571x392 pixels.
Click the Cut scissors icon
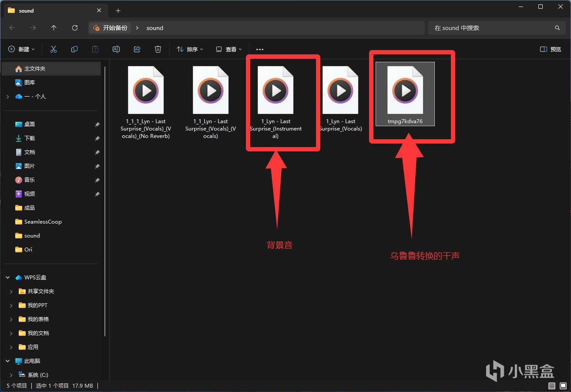(54, 49)
